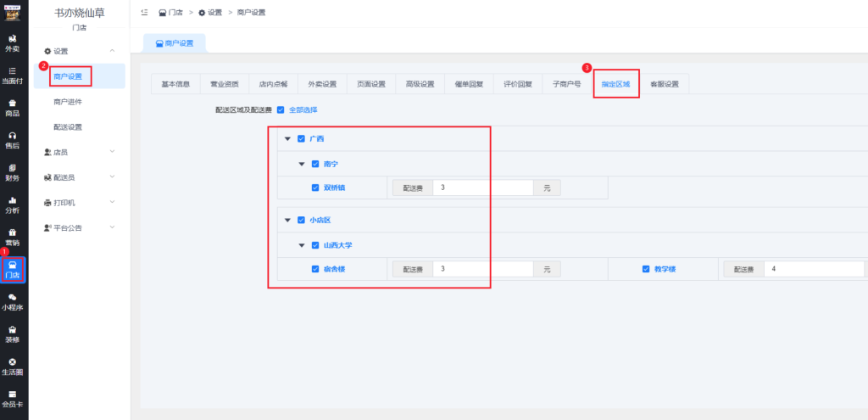Collapse the 山西大学 tree node arrow
Screen dimensions: 868x420
302,245
